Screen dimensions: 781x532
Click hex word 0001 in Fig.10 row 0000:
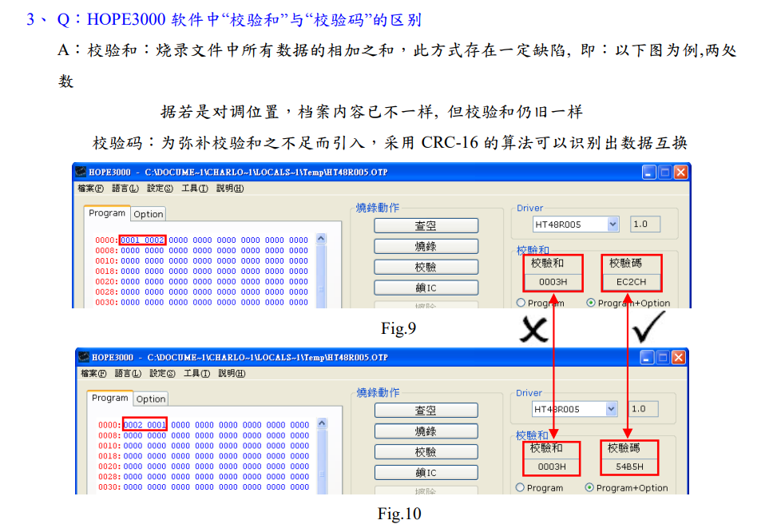(x=157, y=425)
